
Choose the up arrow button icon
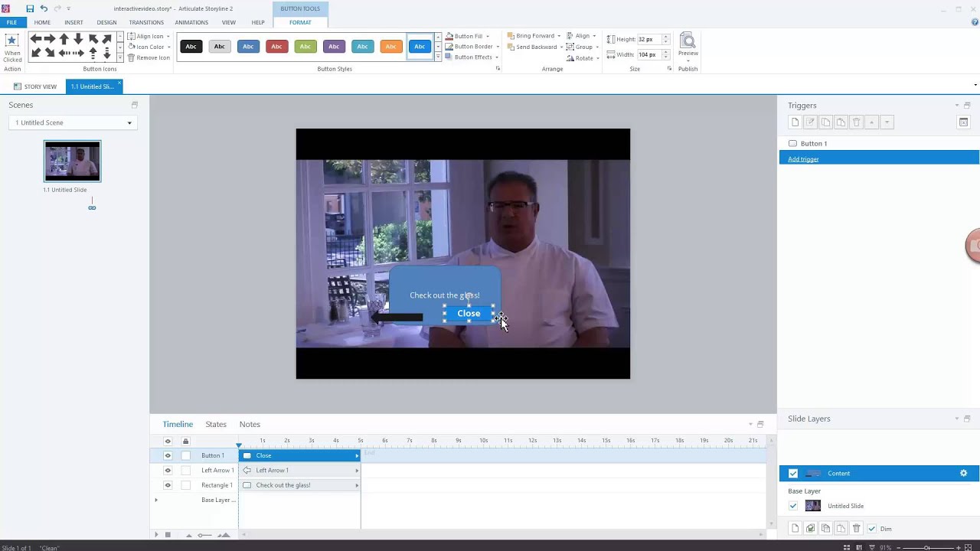[64, 38]
